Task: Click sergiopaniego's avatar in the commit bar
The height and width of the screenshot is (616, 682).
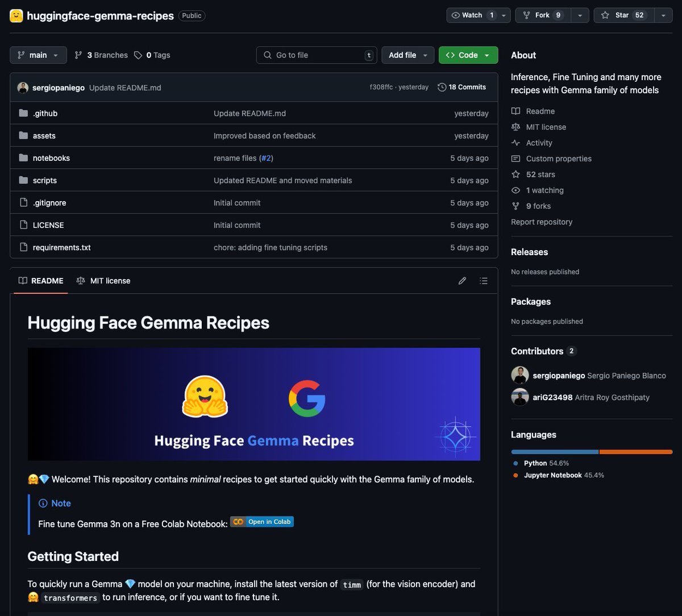Action: click(x=23, y=88)
